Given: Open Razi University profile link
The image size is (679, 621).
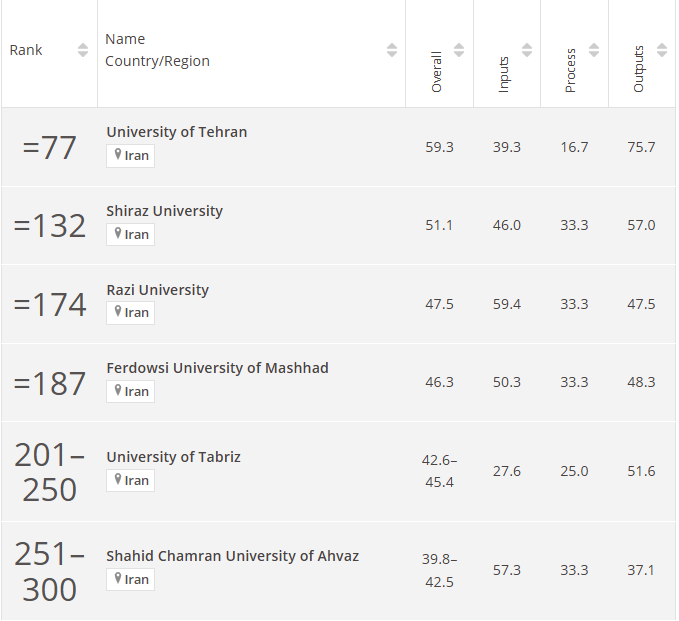Looking at the screenshot, I should [x=157, y=290].
